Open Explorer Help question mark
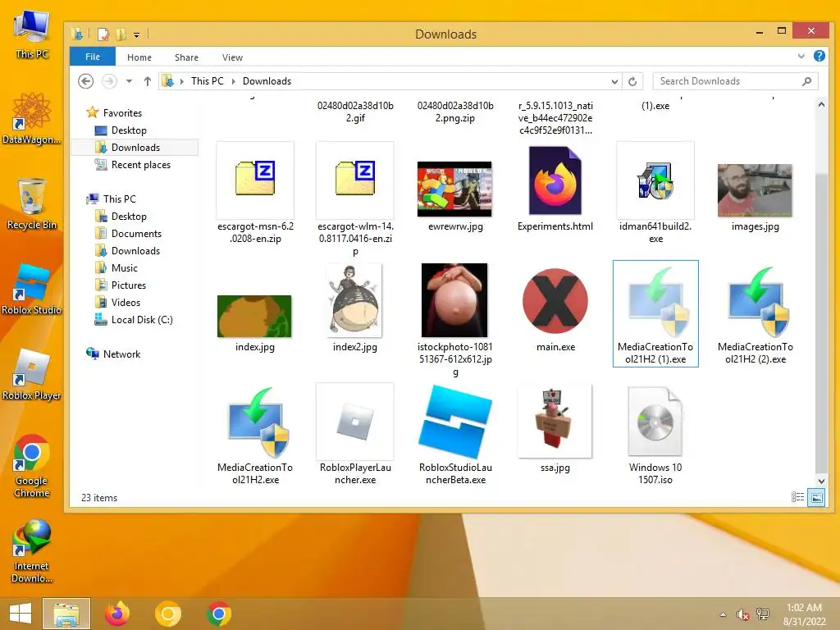 click(819, 56)
